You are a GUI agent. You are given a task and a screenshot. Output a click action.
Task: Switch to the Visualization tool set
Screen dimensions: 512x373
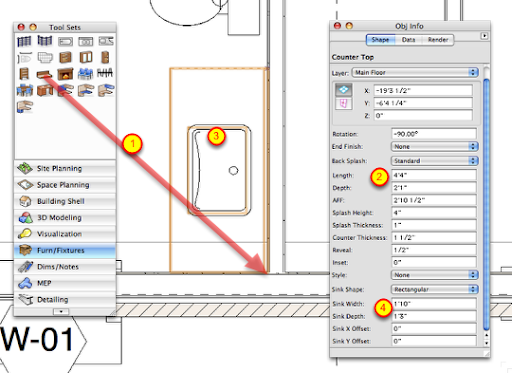click(x=65, y=234)
